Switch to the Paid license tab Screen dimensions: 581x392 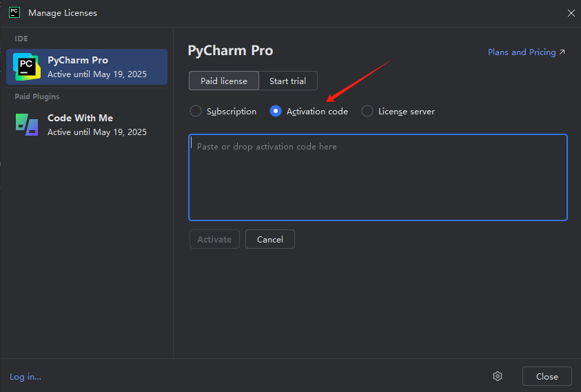[224, 81]
